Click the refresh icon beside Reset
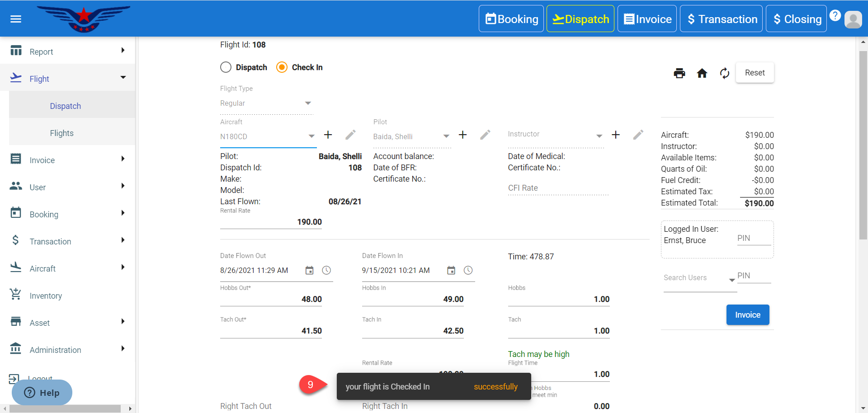868x413 pixels. point(724,73)
